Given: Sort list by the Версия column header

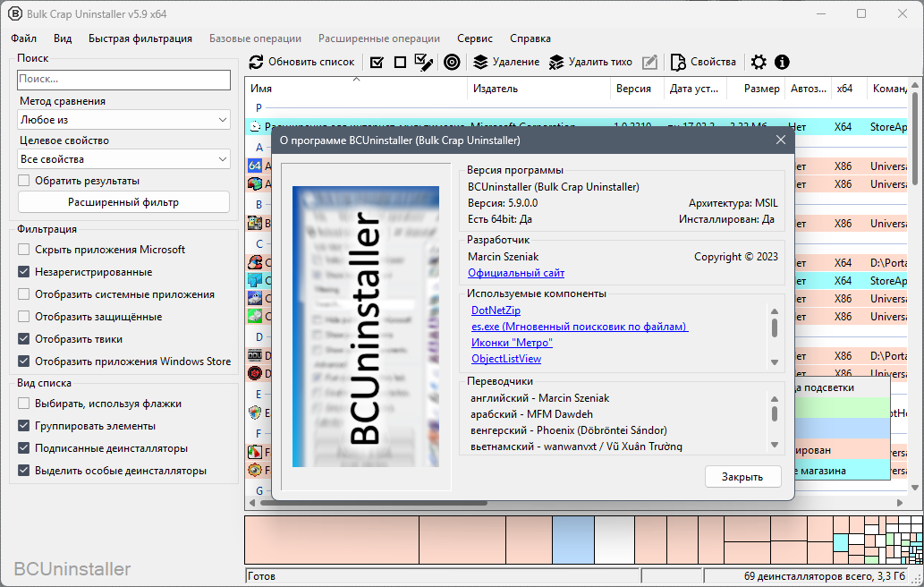Looking at the screenshot, I should [637, 89].
